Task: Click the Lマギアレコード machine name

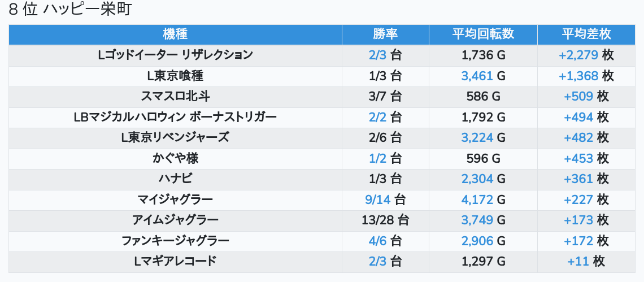Action: click(175, 261)
